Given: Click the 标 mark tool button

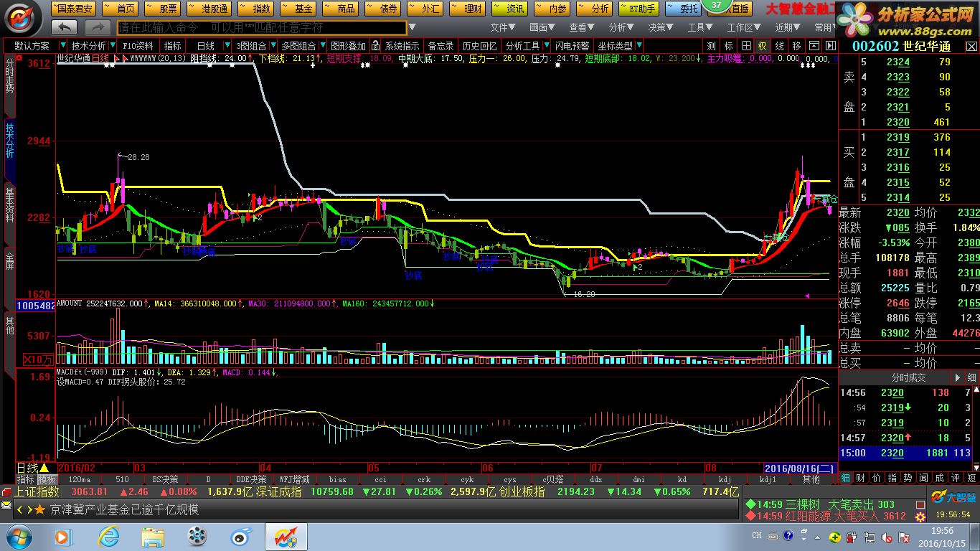Looking at the screenshot, I should click(728, 46).
